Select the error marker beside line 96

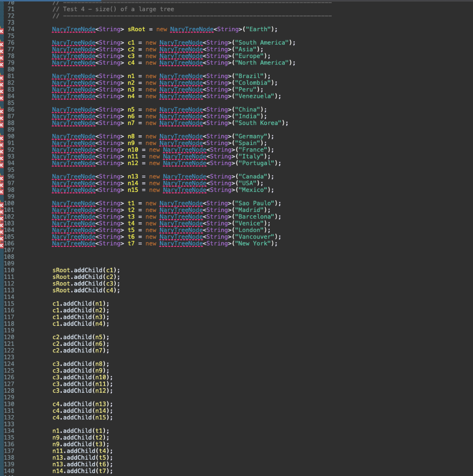(1, 178)
